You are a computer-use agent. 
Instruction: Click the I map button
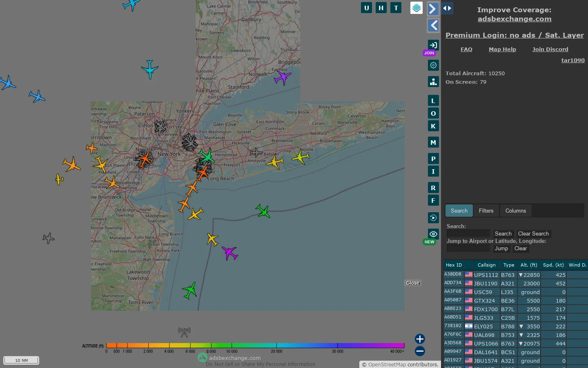(x=433, y=171)
